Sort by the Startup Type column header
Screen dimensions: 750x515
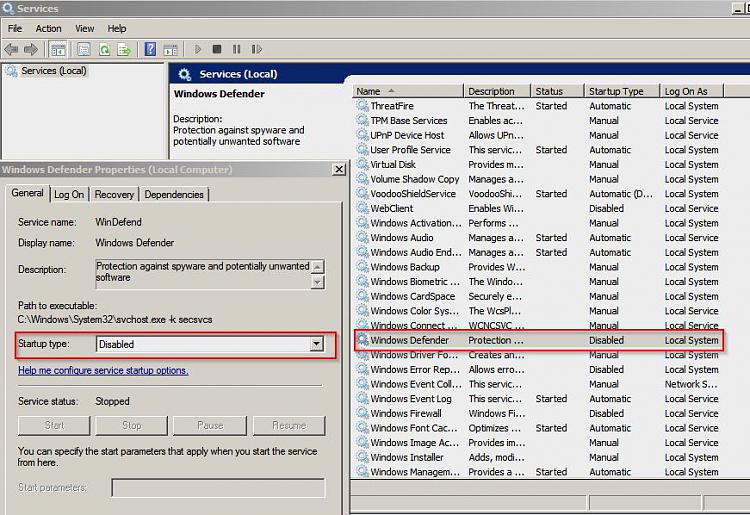point(622,91)
